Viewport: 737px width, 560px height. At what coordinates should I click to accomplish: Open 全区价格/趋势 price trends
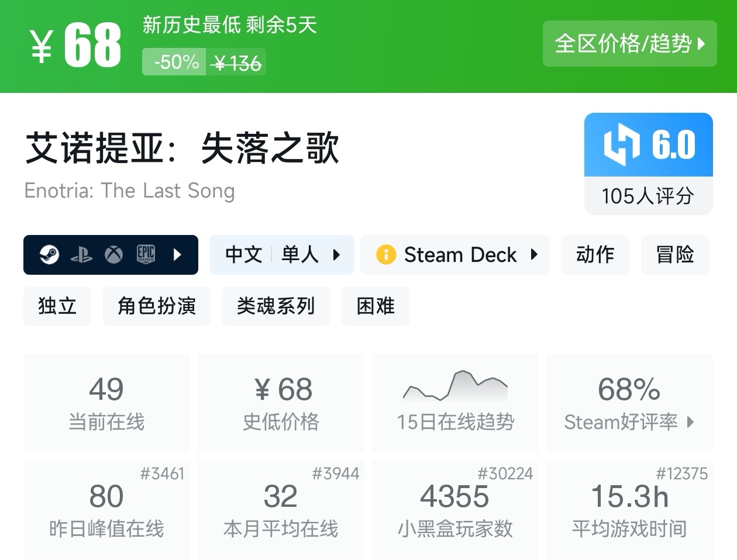(x=629, y=44)
